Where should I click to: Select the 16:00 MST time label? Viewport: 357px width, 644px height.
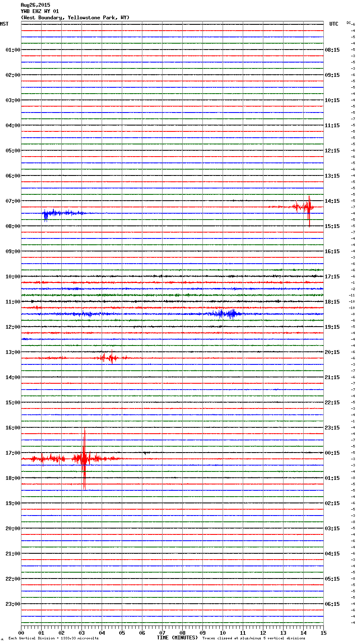click(13, 428)
